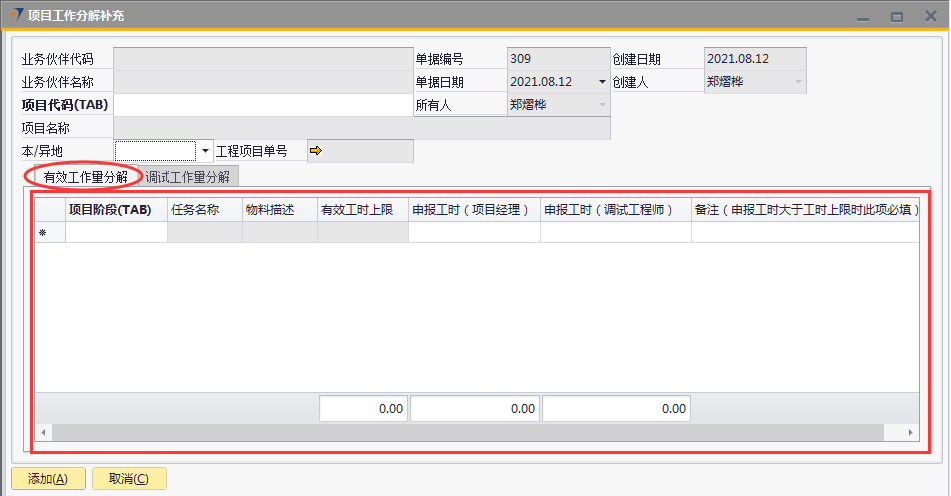
Task: Close the 项目工作分解补充 window
Action: click(x=928, y=16)
